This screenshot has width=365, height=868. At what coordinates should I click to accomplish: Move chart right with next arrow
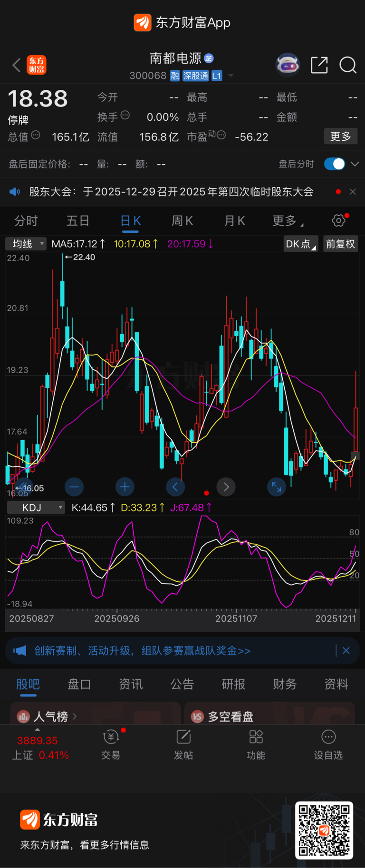[x=226, y=487]
